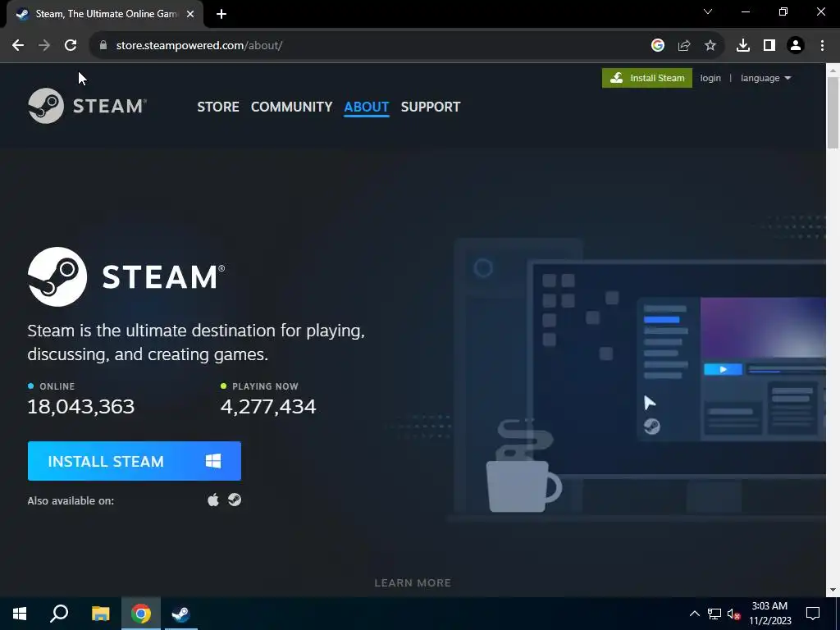
Task: Open the Chrome profile avatar
Action: (796, 46)
